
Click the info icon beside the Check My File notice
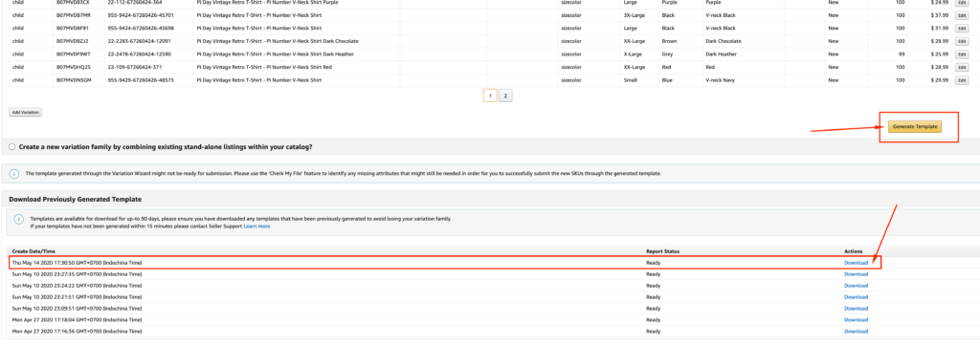coord(14,173)
